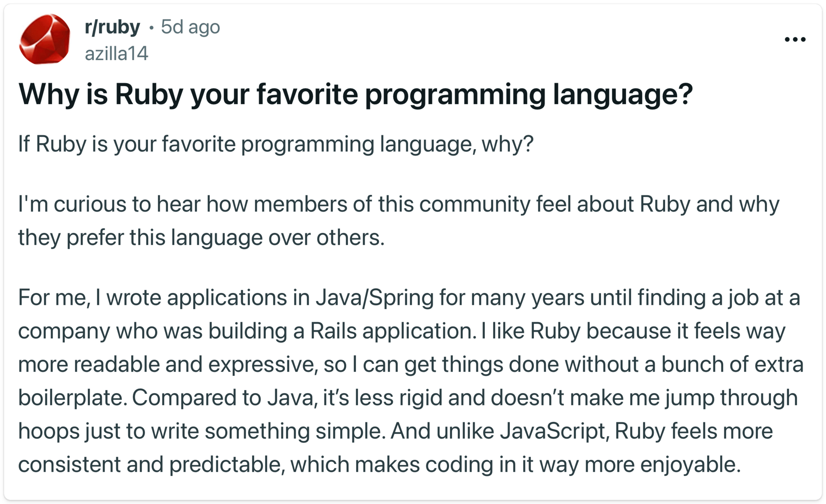Open the three-dot post options menu

795,40
